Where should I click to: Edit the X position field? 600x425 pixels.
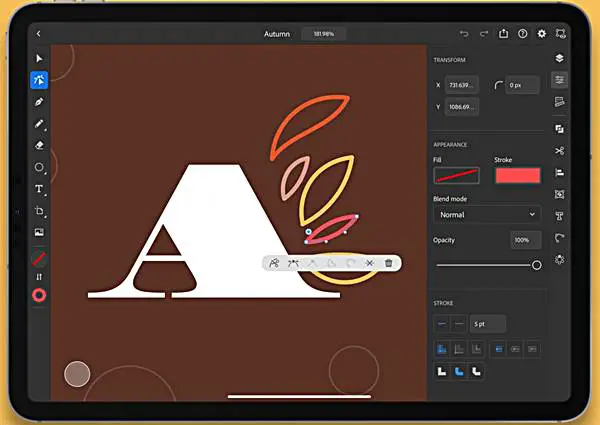tap(462, 85)
